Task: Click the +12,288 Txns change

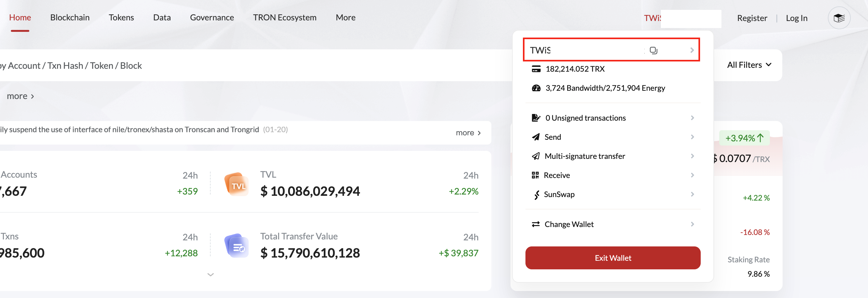Action: pos(181,253)
